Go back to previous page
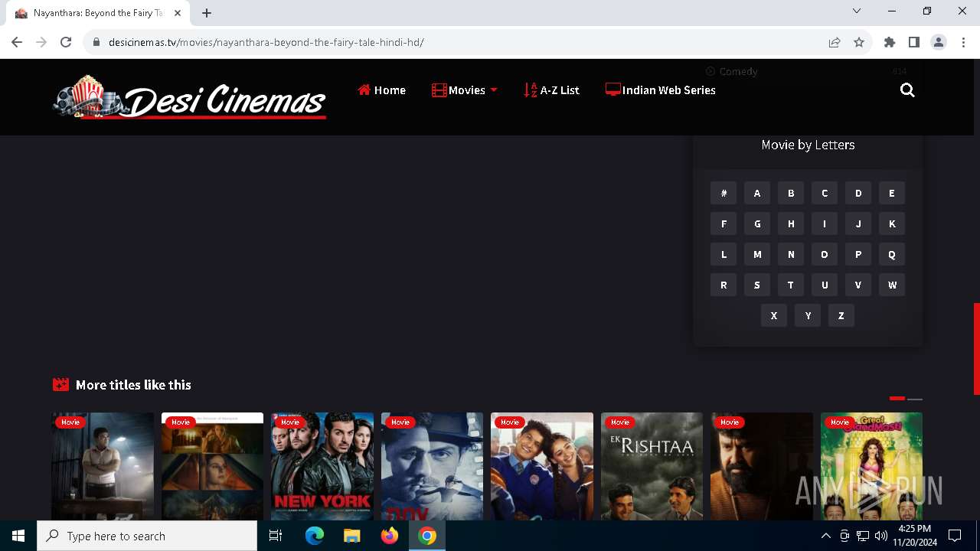 17,42
